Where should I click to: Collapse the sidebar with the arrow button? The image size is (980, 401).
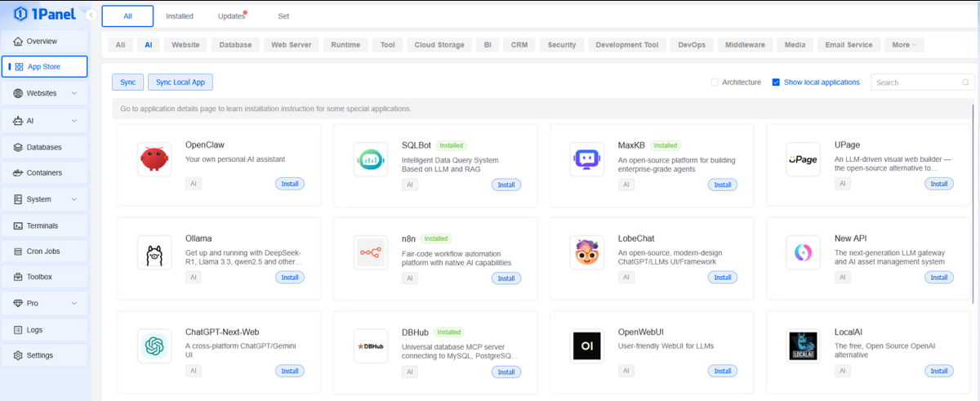pos(91,16)
